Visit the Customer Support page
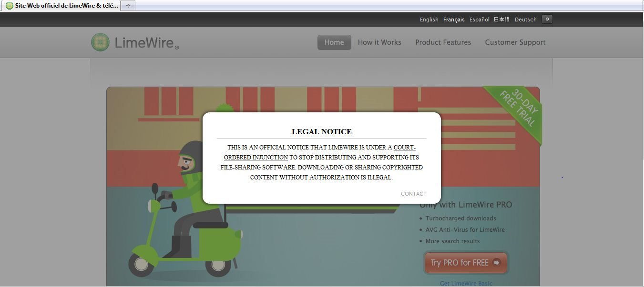Viewport: 644px width, 287px height. pos(515,42)
